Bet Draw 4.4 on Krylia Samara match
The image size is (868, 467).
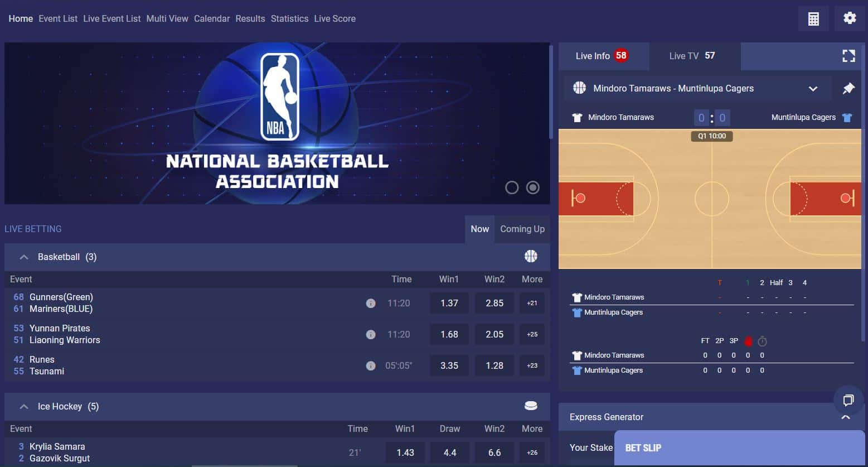(450, 452)
